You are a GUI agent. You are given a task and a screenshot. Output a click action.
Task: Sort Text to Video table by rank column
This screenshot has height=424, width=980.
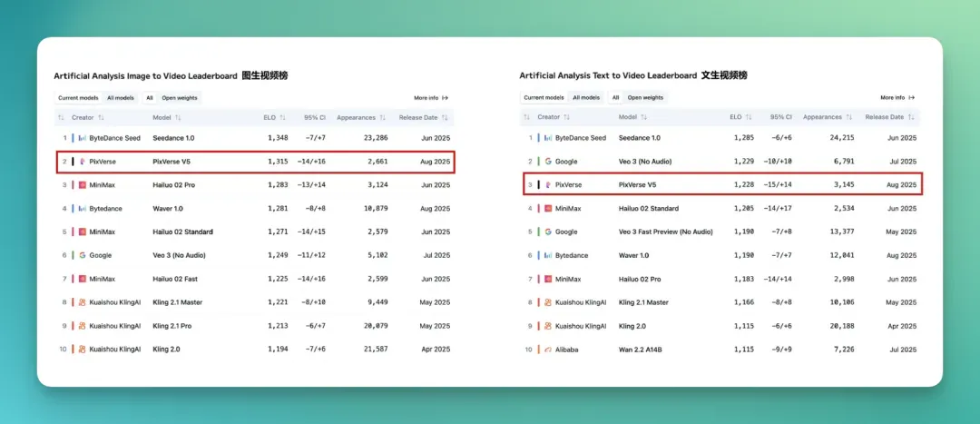pos(527,117)
